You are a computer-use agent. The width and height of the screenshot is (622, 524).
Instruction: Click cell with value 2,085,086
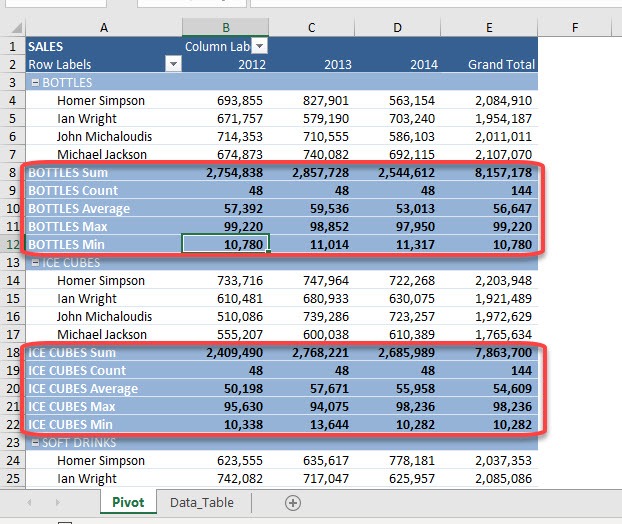(489, 478)
